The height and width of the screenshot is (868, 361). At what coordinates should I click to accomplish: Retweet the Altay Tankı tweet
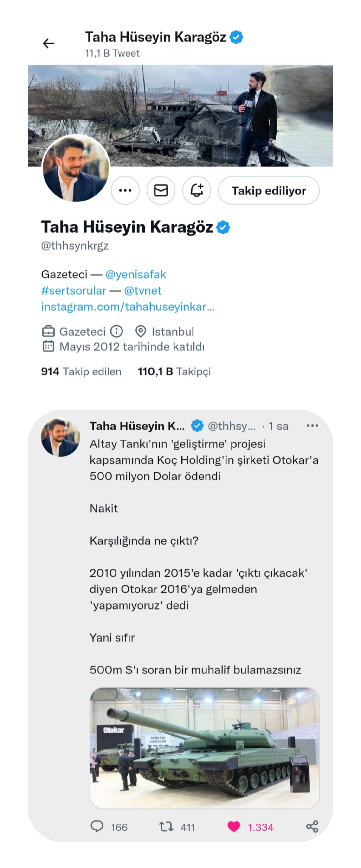click(x=166, y=827)
